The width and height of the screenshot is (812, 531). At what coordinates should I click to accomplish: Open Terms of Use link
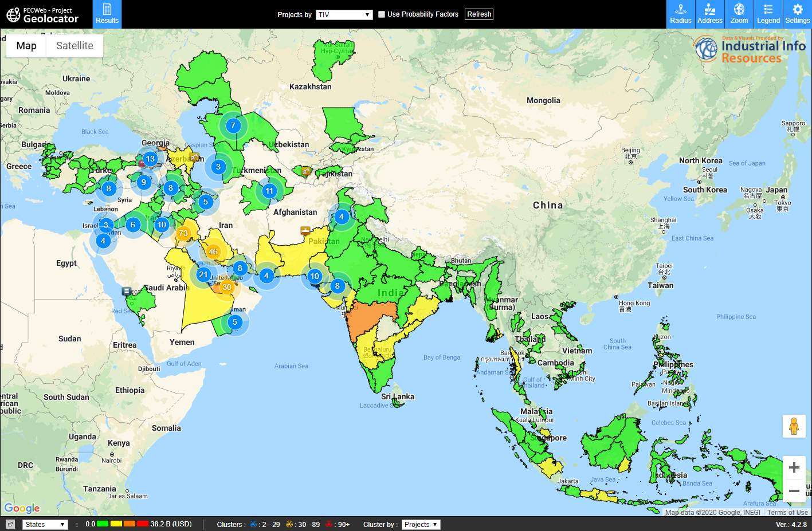point(787,513)
